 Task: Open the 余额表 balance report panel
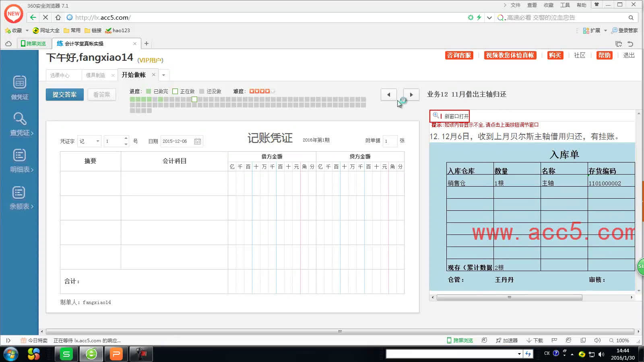(19, 197)
